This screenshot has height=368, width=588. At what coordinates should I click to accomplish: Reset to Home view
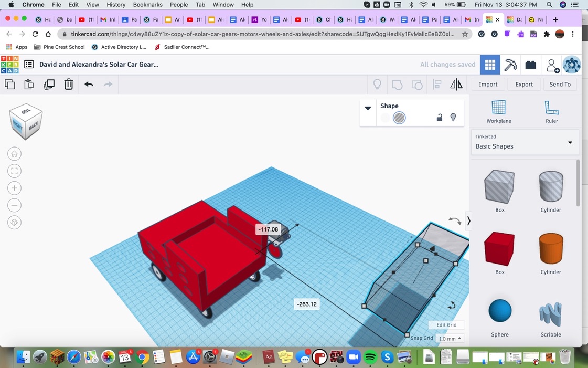[14, 154]
